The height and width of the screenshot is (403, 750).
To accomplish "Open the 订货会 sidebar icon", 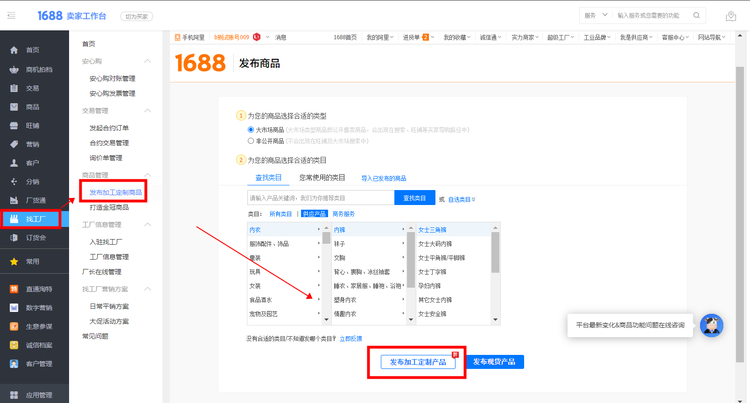I will 14,238.
